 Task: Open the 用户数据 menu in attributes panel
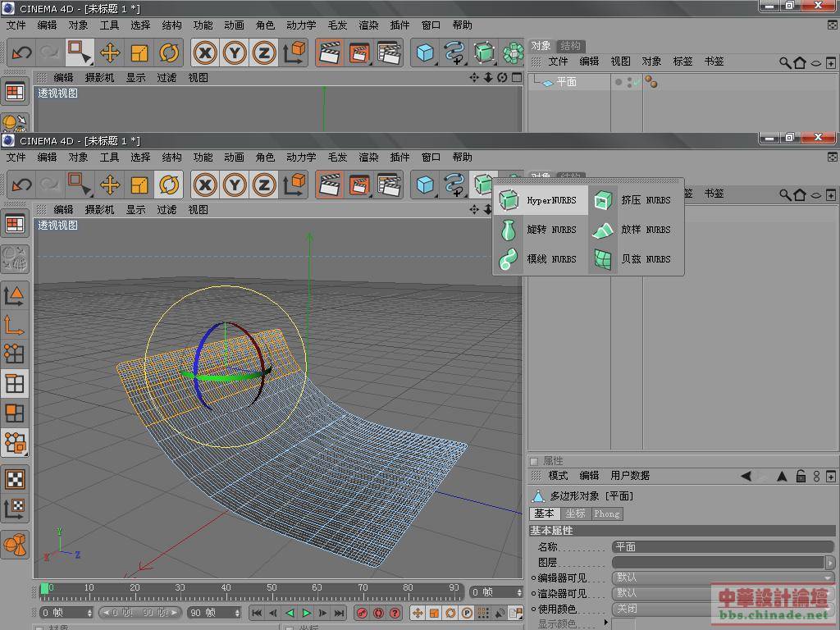click(630, 476)
